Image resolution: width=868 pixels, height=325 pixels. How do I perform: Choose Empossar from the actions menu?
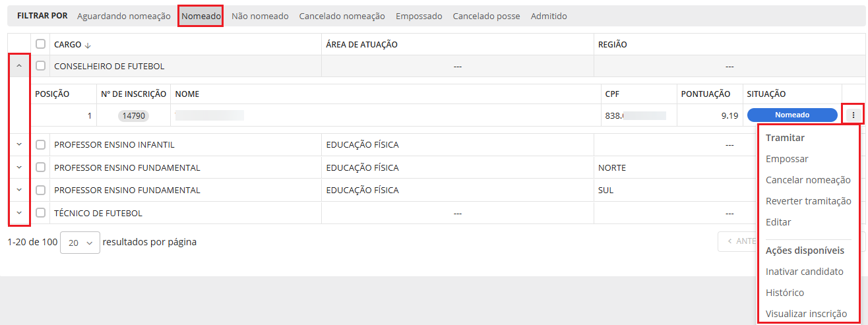point(787,159)
